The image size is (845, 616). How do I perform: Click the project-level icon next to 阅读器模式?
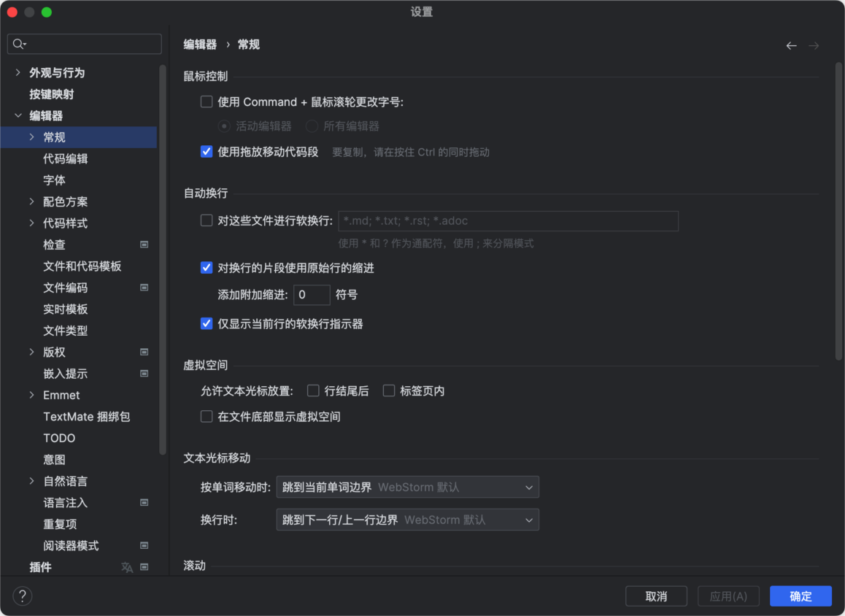144,545
